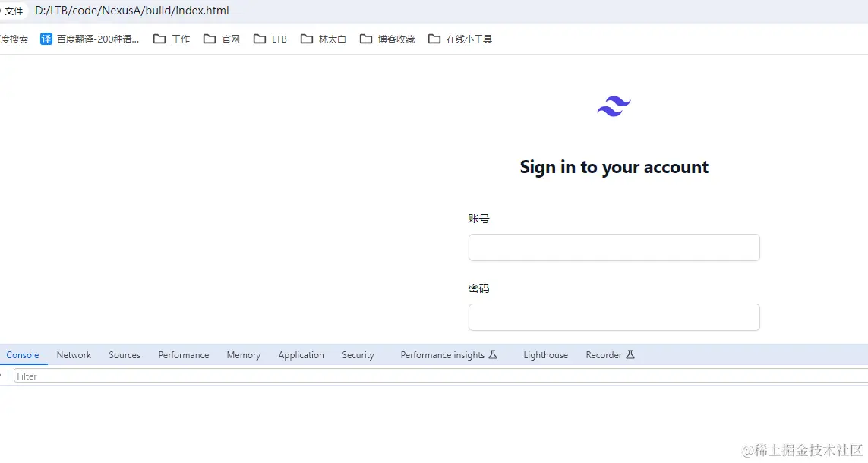Click the 账号 label
The image size is (868, 463).
coord(479,219)
